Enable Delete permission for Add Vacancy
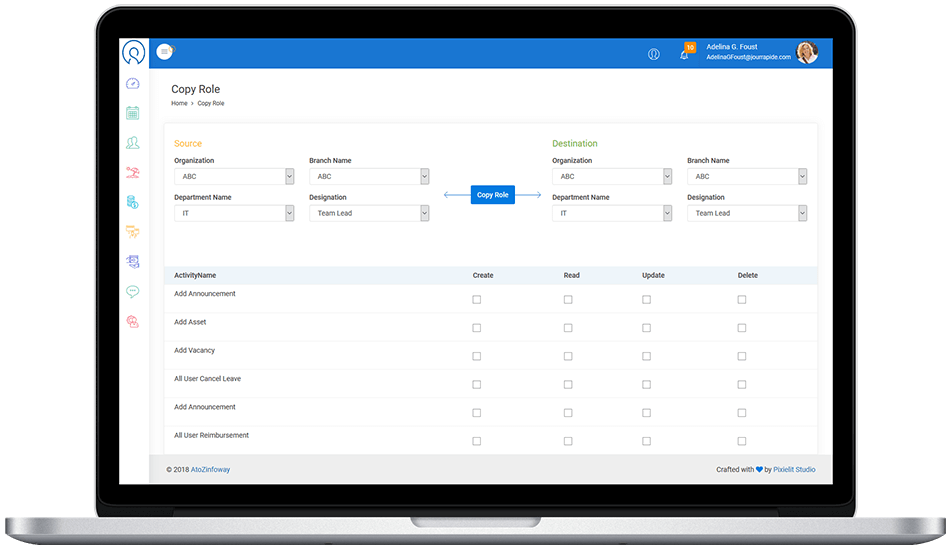 (742, 356)
